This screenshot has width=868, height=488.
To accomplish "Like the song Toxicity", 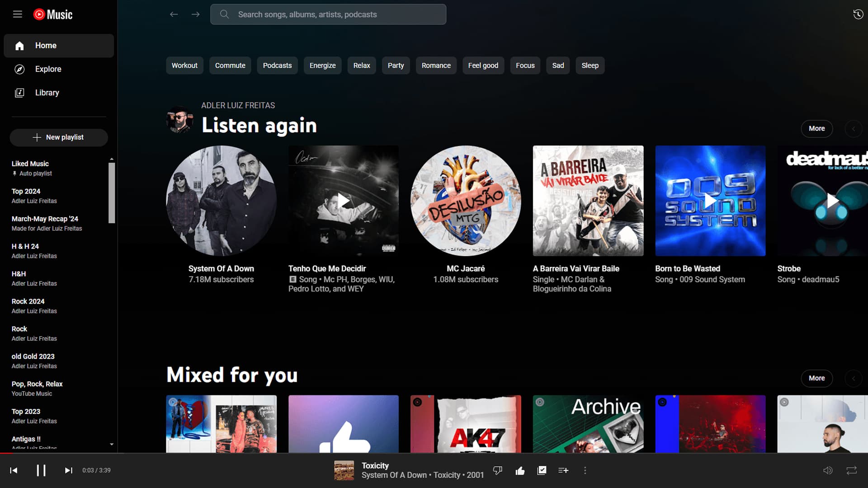I will tap(520, 470).
